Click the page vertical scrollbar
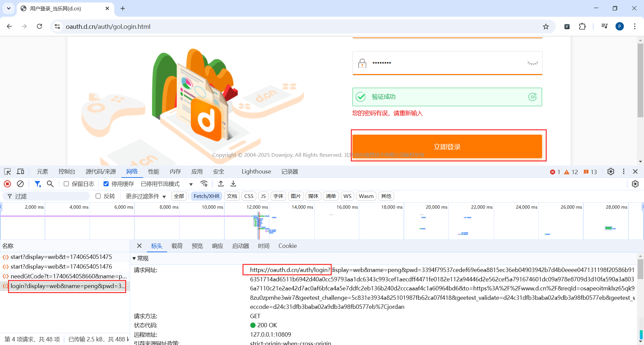The image size is (644, 345). pyautogui.click(x=640, y=80)
